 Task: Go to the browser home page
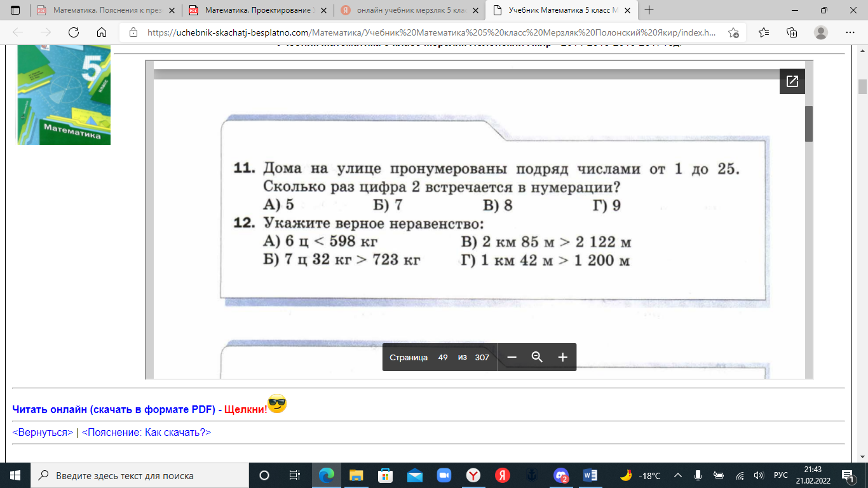click(x=102, y=33)
